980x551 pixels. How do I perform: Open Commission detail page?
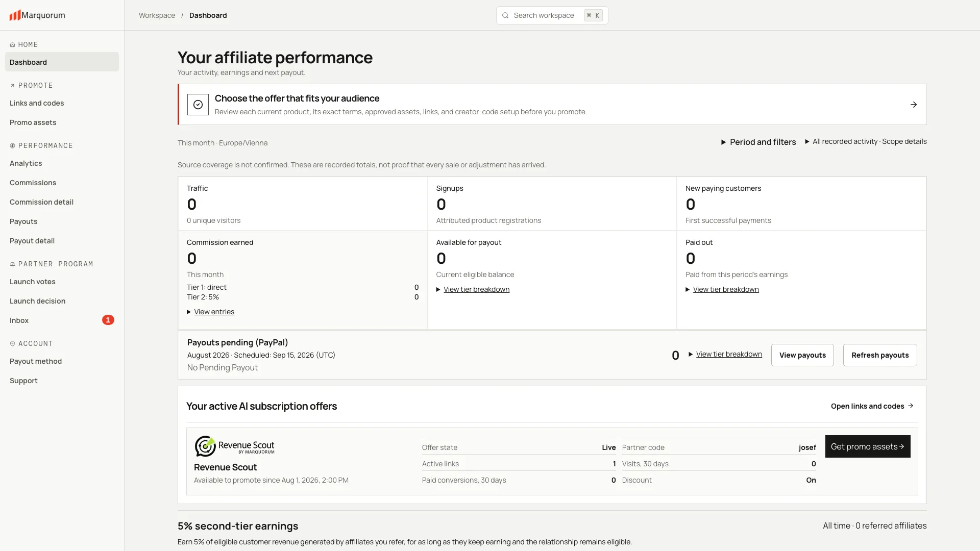[62, 202]
